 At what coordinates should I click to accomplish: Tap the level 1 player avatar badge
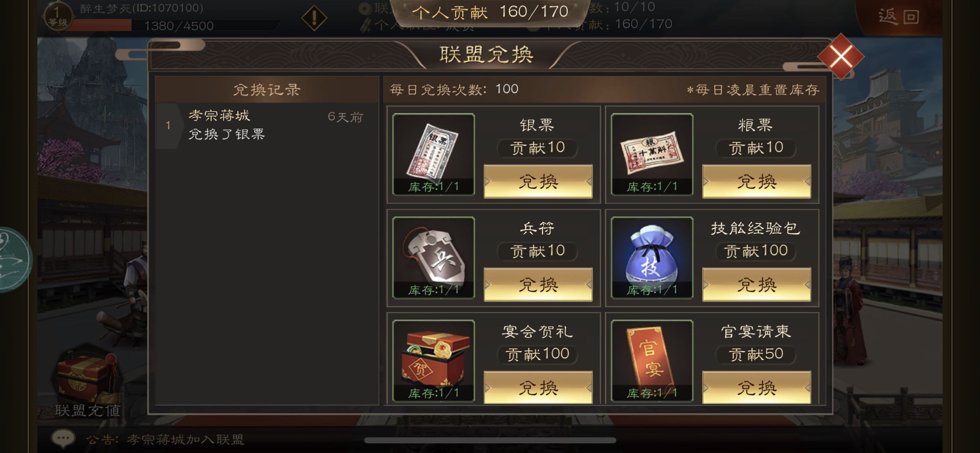pyautogui.click(x=57, y=17)
